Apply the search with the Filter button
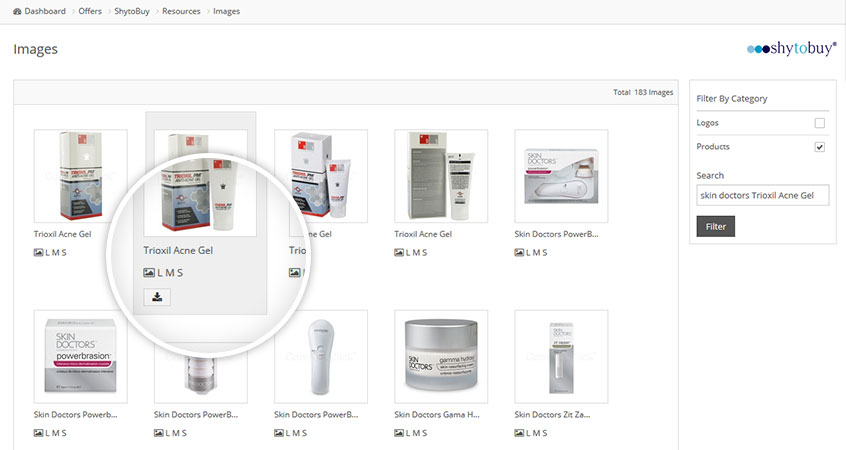This screenshot has width=846, height=450. [x=715, y=227]
